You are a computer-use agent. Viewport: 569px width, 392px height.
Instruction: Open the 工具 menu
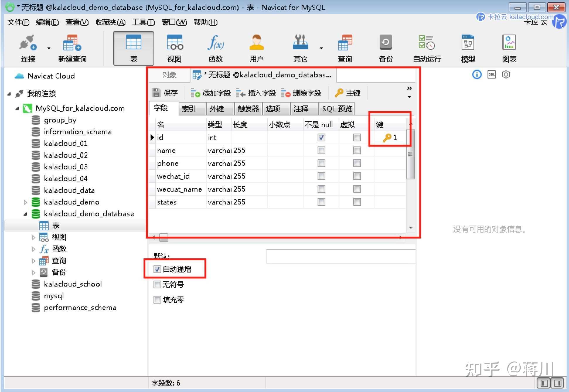143,22
